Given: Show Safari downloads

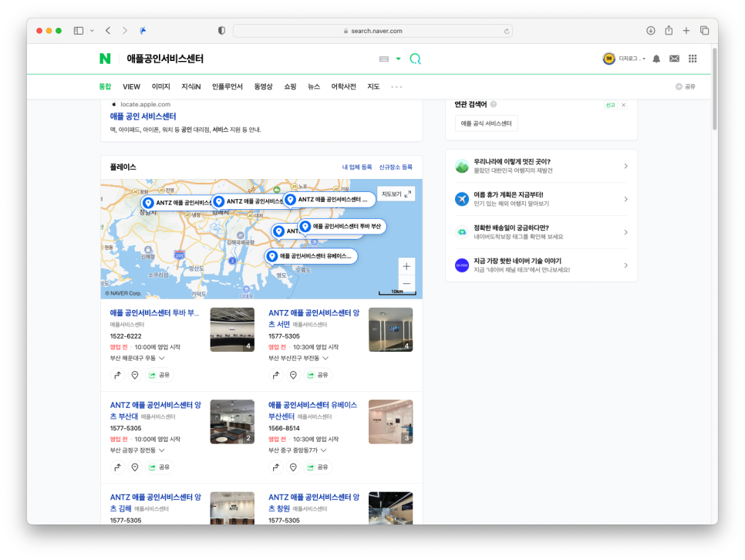Looking at the screenshot, I should tap(650, 30).
